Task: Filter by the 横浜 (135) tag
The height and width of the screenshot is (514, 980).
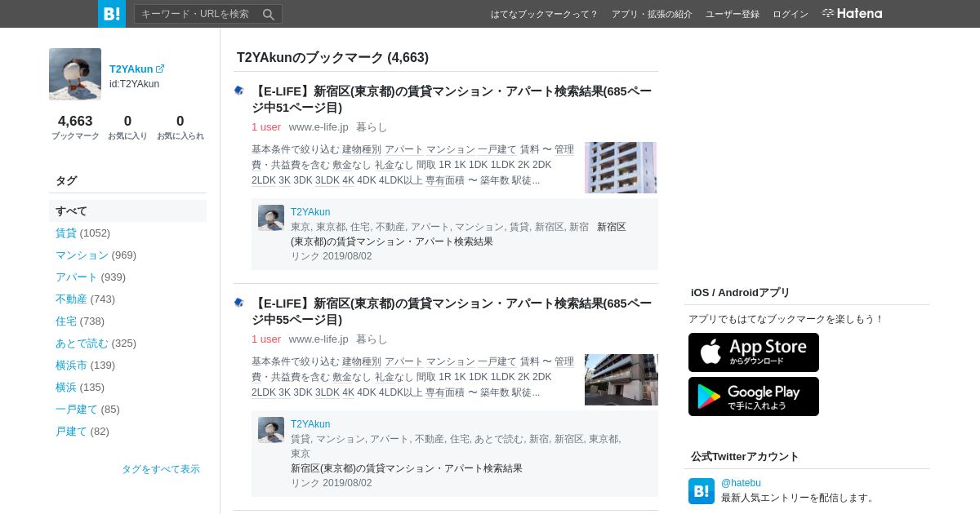Action: point(66,387)
